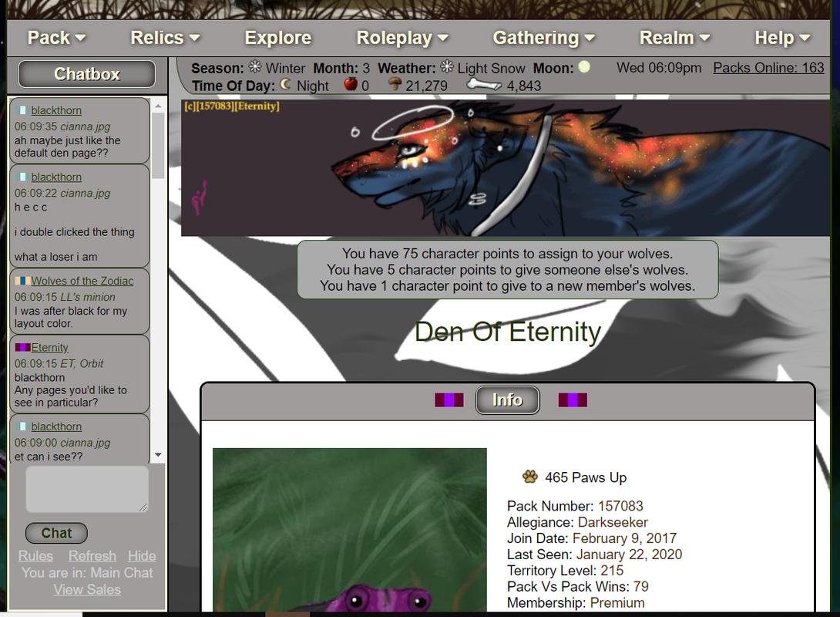
Task: Focus the chat message text area
Action: click(87, 489)
